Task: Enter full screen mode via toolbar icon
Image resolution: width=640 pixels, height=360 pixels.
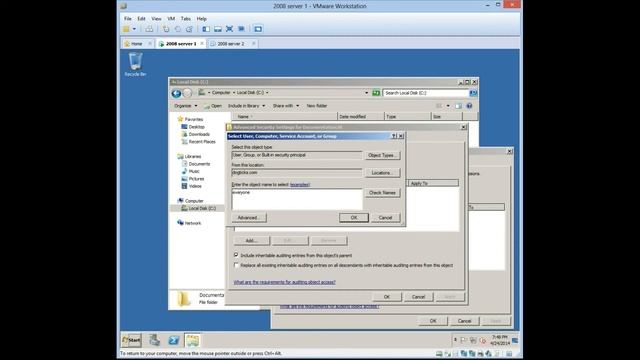Action: 229,29
